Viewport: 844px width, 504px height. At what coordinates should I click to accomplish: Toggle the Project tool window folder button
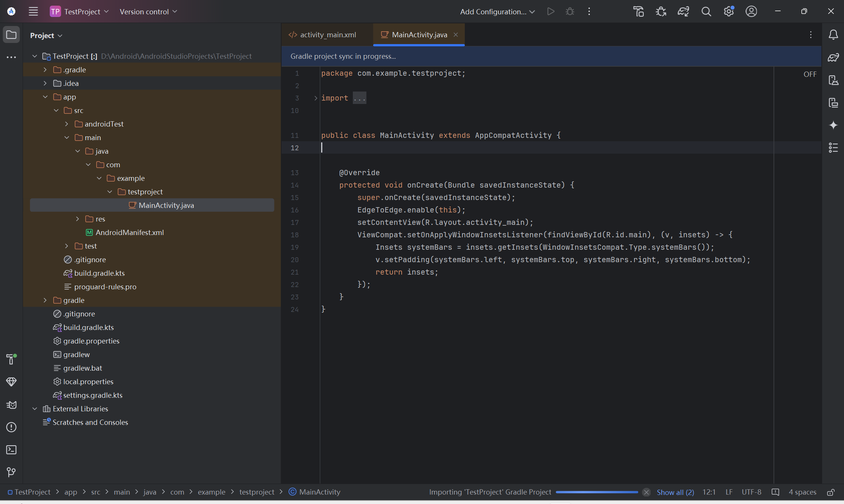coord(11,35)
